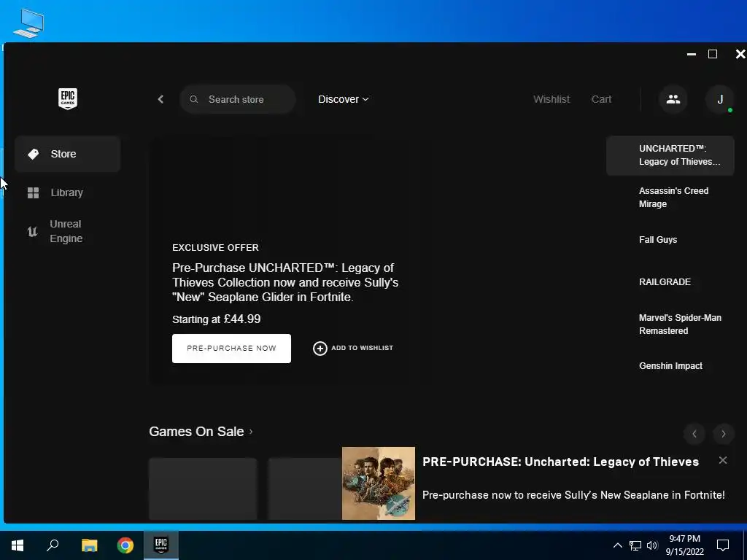747x560 pixels.
Task: Add Uncharted to wishlist
Action: click(353, 348)
